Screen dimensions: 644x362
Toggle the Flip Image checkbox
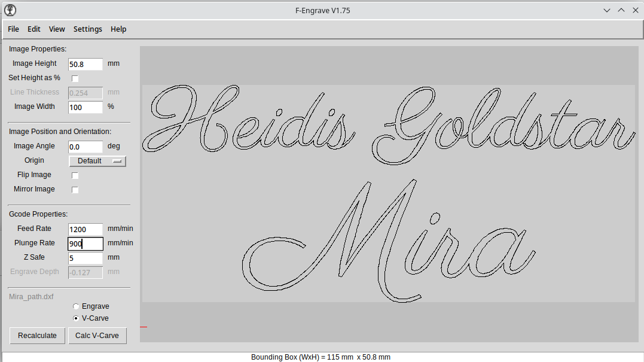pos(75,175)
